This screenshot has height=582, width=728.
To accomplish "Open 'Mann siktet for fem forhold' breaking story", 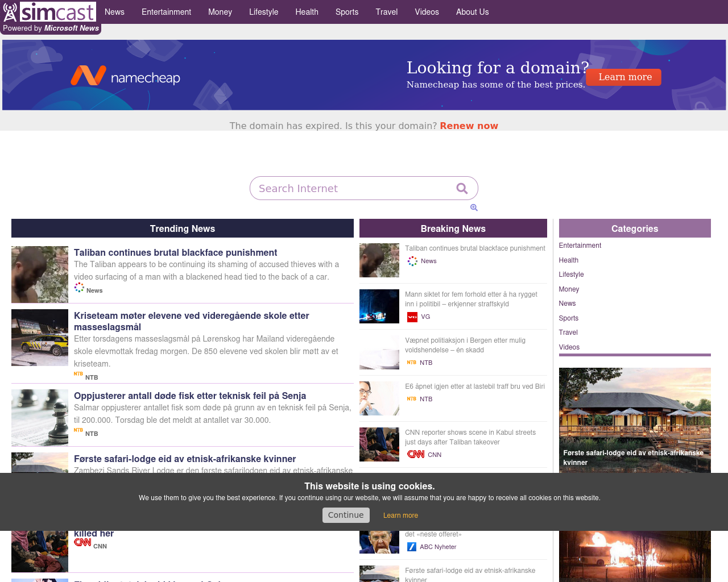I will click(471, 299).
